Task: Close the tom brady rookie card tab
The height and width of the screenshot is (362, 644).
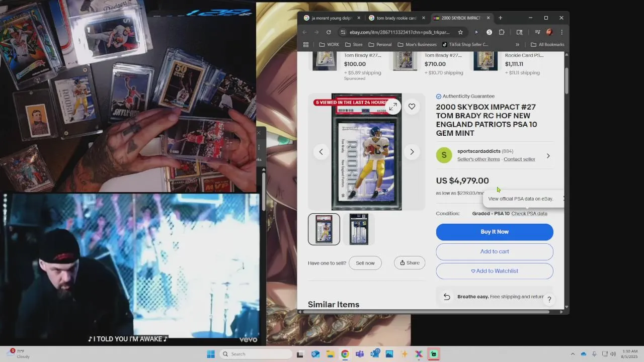Action: pos(423,18)
